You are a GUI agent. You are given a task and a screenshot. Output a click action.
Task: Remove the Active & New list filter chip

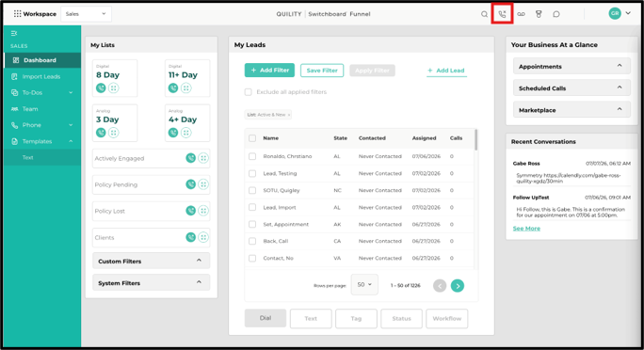(x=289, y=115)
